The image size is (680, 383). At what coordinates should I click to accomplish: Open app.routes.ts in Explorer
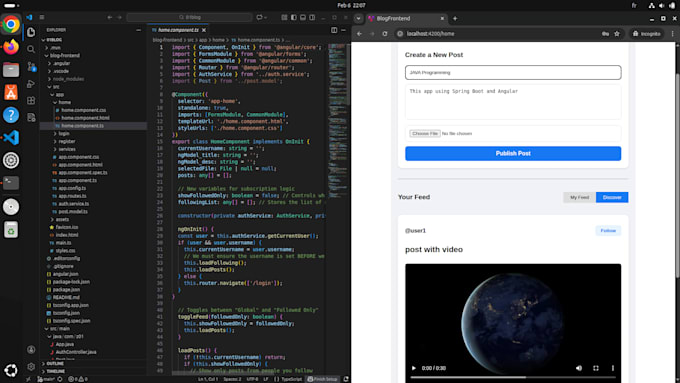72,196
